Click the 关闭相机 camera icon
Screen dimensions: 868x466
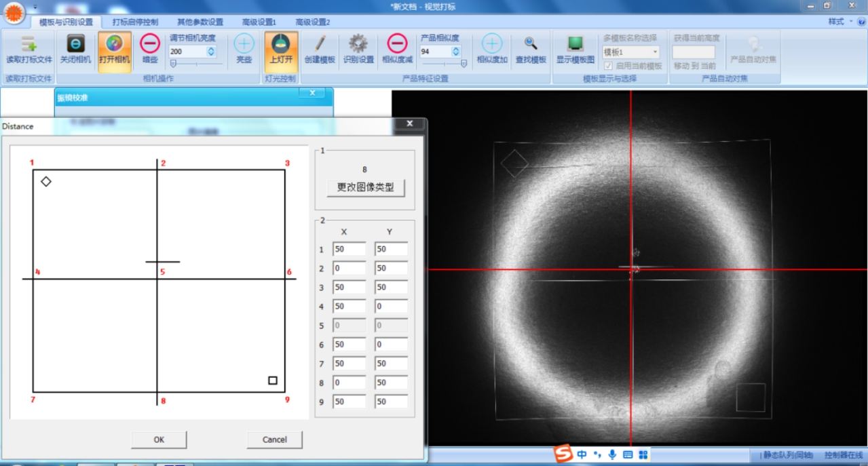click(x=75, y=45)
